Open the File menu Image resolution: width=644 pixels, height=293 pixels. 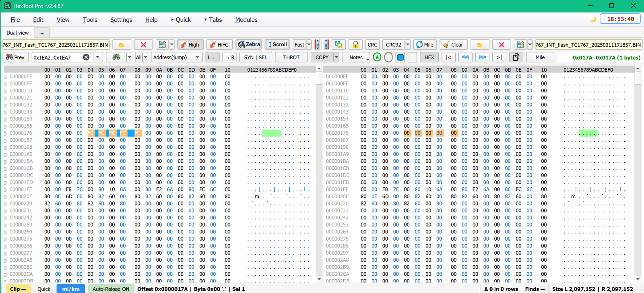tap(15, 20)
